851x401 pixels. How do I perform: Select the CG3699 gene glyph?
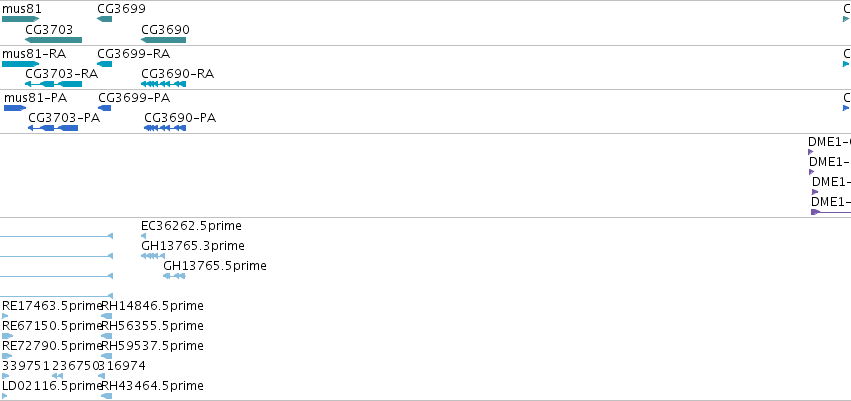point(104,19)
